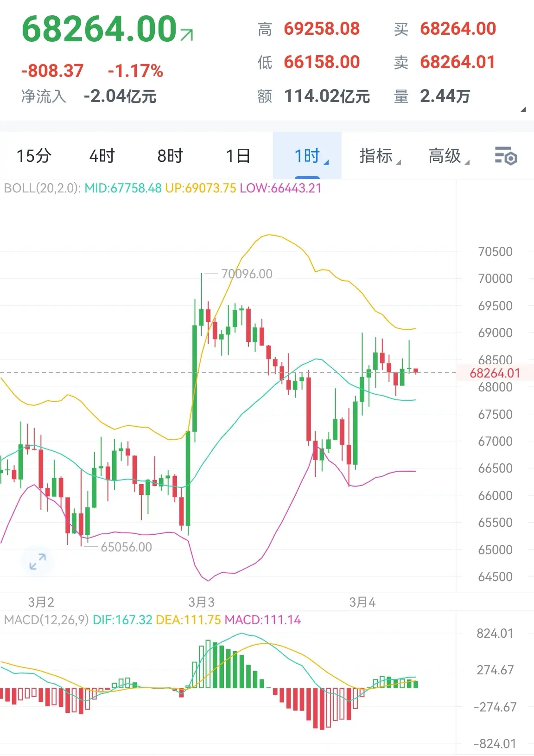Screen dimensions: 534x756
Task: Tap the large price 68264.00
Action: (x=99, y=29)
